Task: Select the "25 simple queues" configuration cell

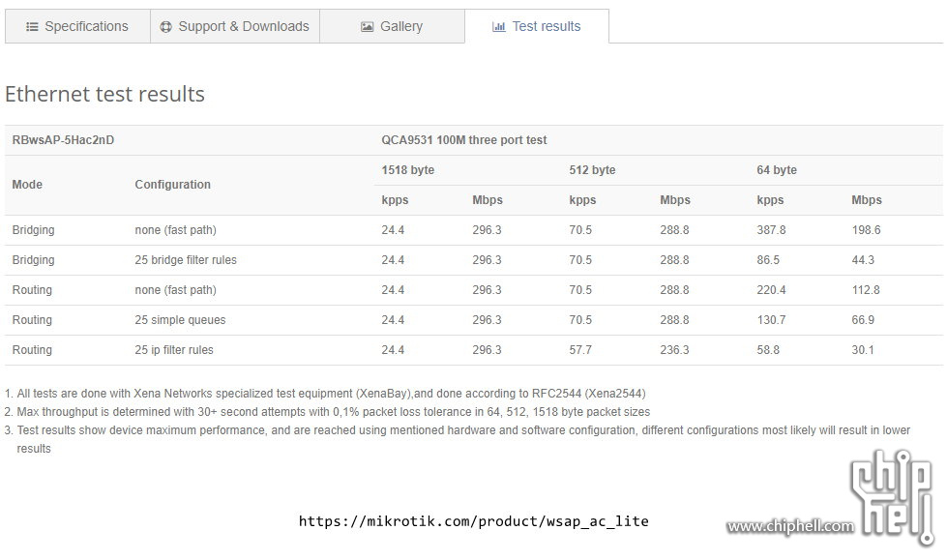Action: pyautogui.click(x=180, y=320)
